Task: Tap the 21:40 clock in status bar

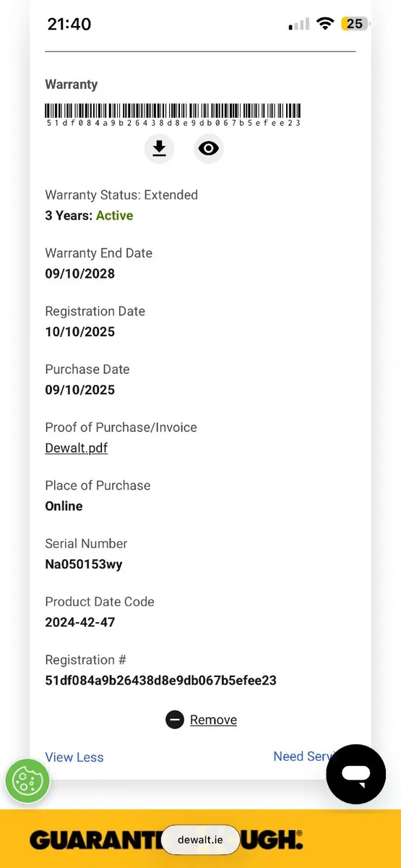Action: coord(69,24)
